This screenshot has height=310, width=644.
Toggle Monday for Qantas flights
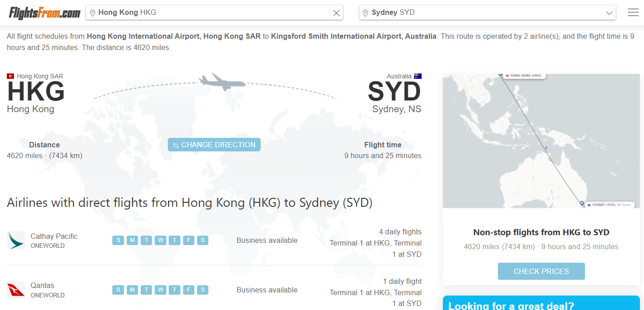pyautogui.click(x=132, y=290)
